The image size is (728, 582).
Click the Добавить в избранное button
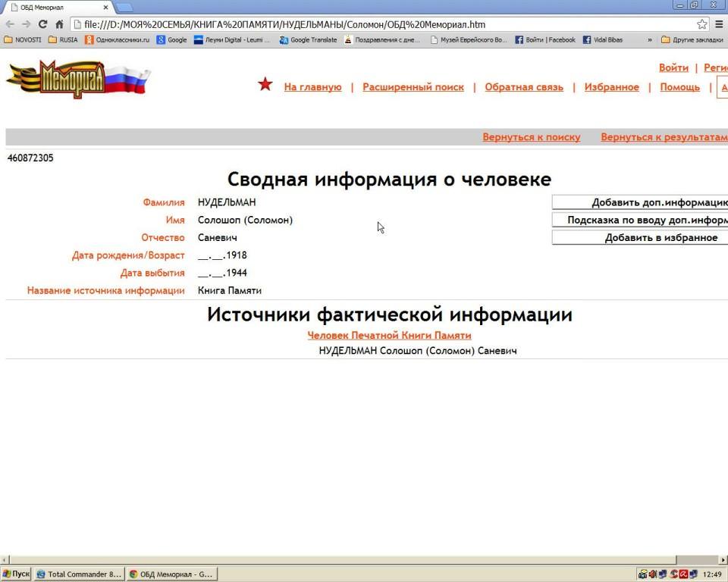click(640, 238)
